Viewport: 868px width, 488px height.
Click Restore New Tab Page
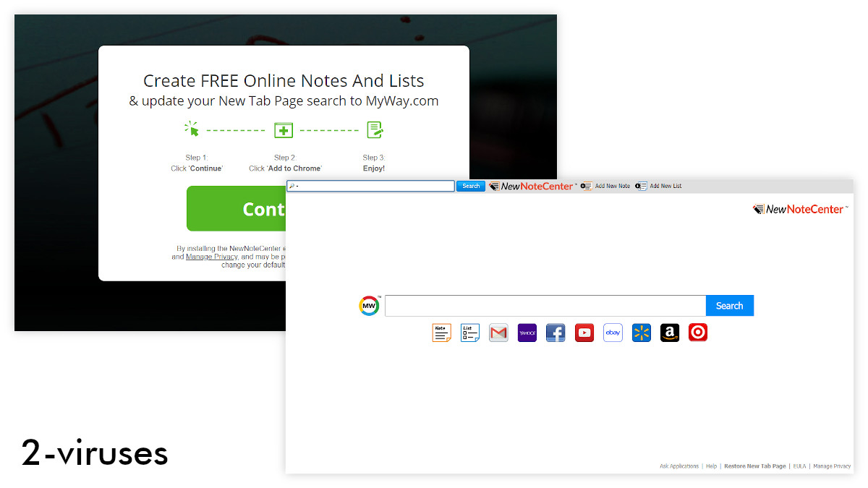click(x=755, y=466)
